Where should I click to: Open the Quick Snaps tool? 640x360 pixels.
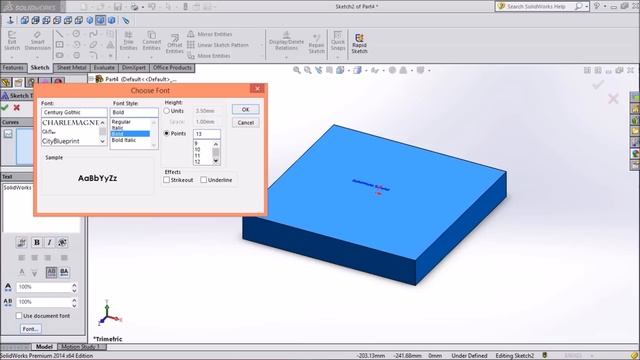(338, 41)
